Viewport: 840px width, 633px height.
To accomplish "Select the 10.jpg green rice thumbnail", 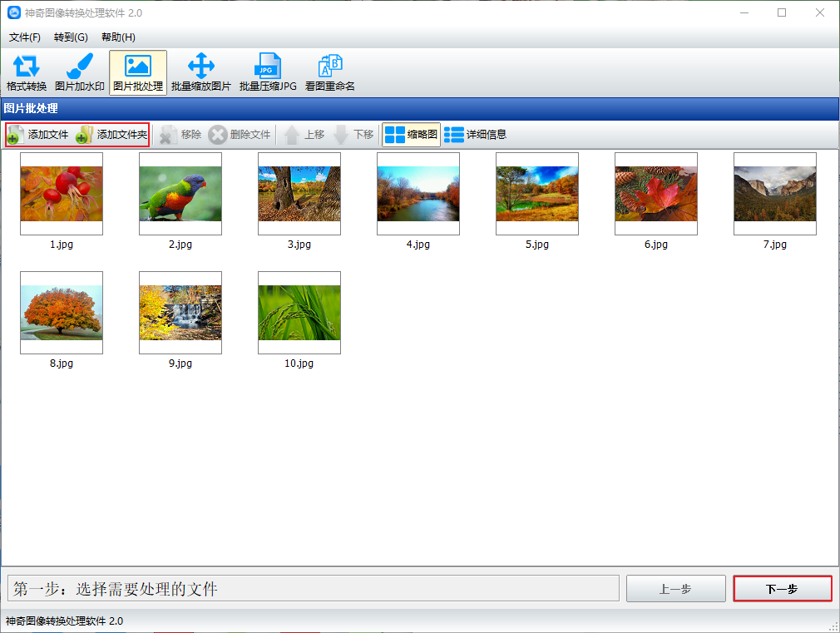I will 299,313.
